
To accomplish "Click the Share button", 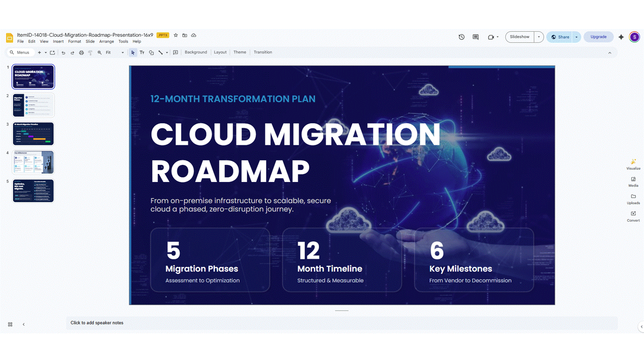I will tap(559, 37).
